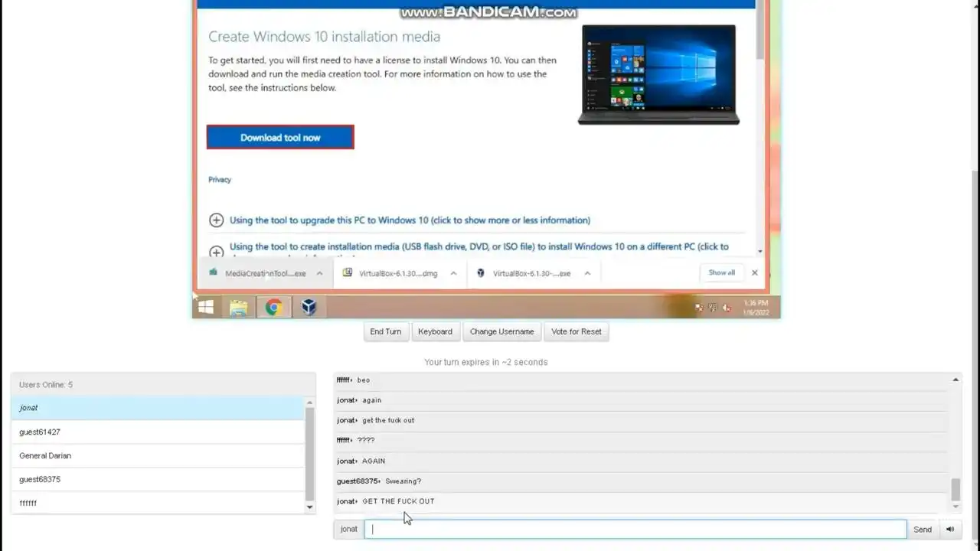Focus the chat message input field

[635, 529]
